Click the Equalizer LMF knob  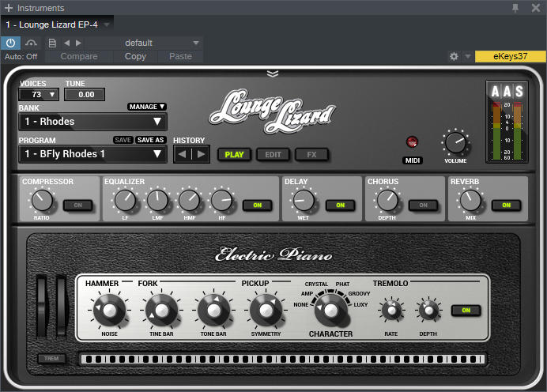pyautogui.click(x=157, y=201)
